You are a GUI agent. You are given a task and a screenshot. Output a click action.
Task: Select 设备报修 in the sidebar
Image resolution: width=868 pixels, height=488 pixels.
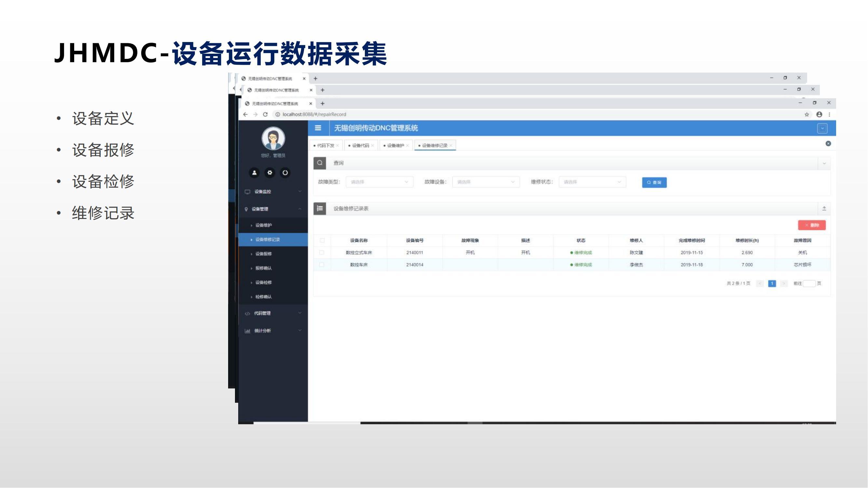(x=264, y=254)
